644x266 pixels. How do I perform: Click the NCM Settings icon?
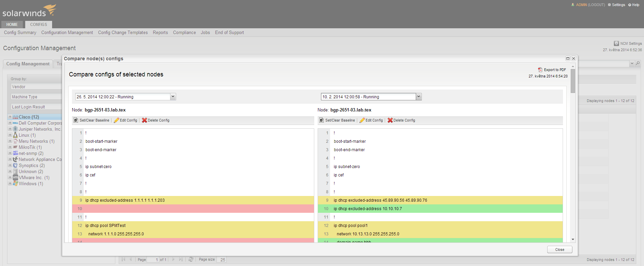click(616, 43)
